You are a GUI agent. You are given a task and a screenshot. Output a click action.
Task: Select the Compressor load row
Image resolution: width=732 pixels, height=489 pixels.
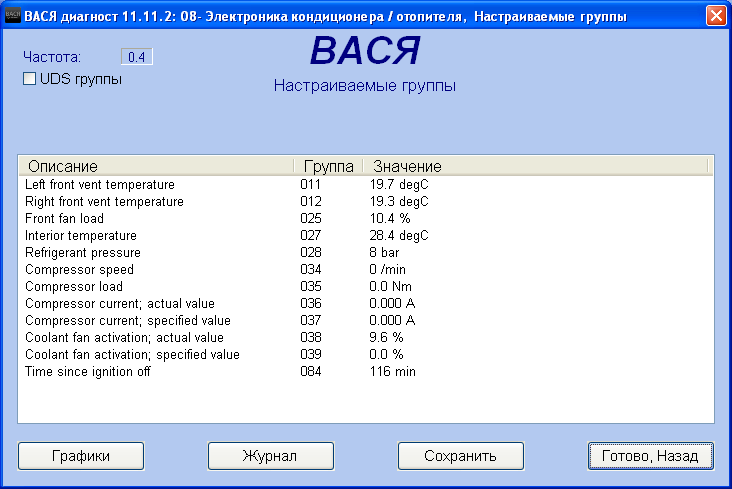pyautogui.click(x=75, y=287)
